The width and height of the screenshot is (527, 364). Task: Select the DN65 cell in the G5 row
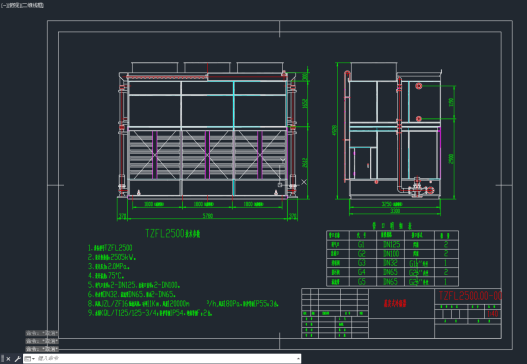tap(390, 281)
